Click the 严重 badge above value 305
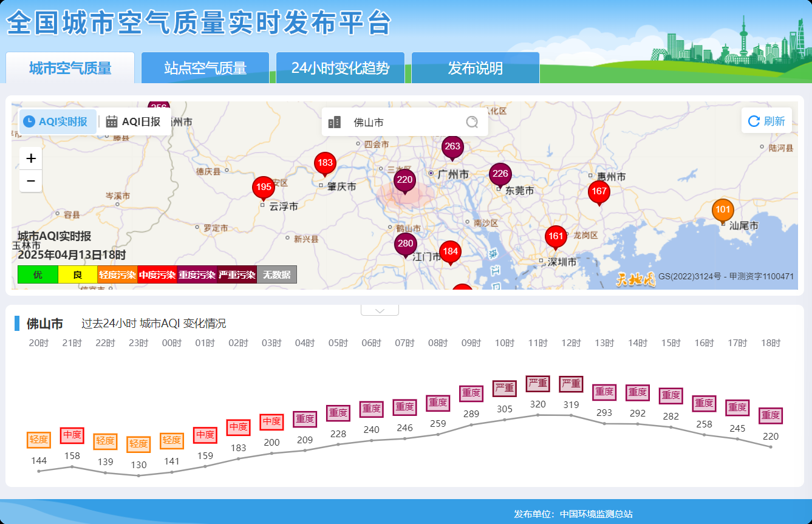This screenshot has height=524, width=812. [x=505, y=387]
